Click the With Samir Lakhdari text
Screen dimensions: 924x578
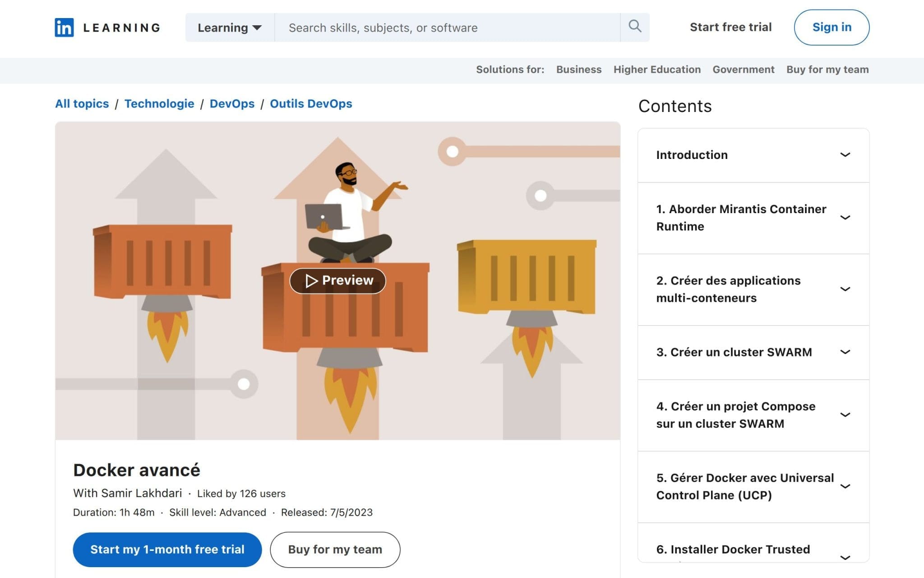(128, 493)
